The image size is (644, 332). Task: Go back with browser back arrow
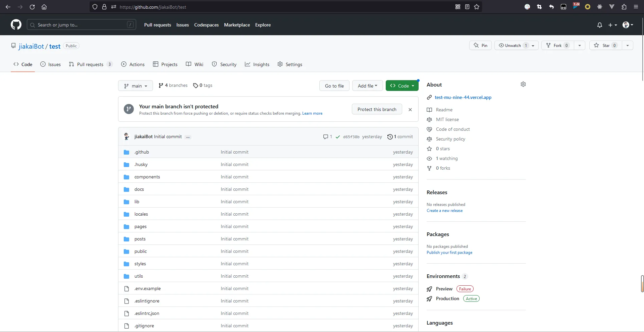point(8,7)
